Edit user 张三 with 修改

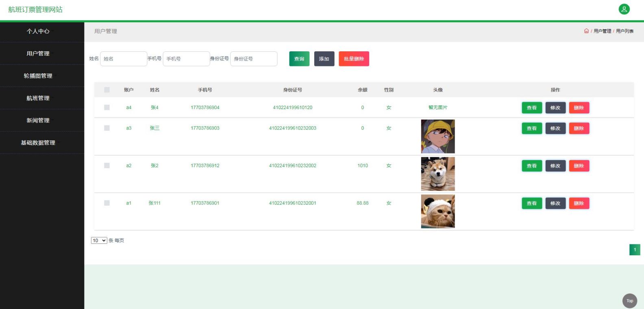555,128
